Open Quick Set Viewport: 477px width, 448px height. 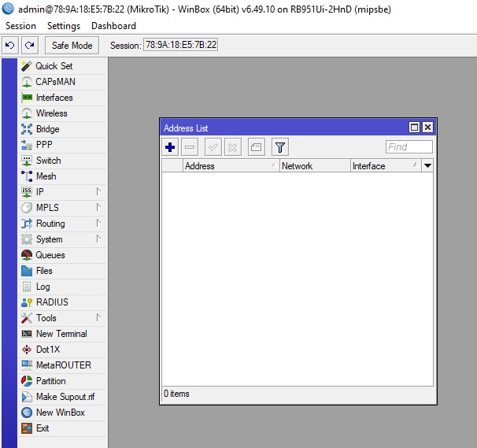pos(63,66)
